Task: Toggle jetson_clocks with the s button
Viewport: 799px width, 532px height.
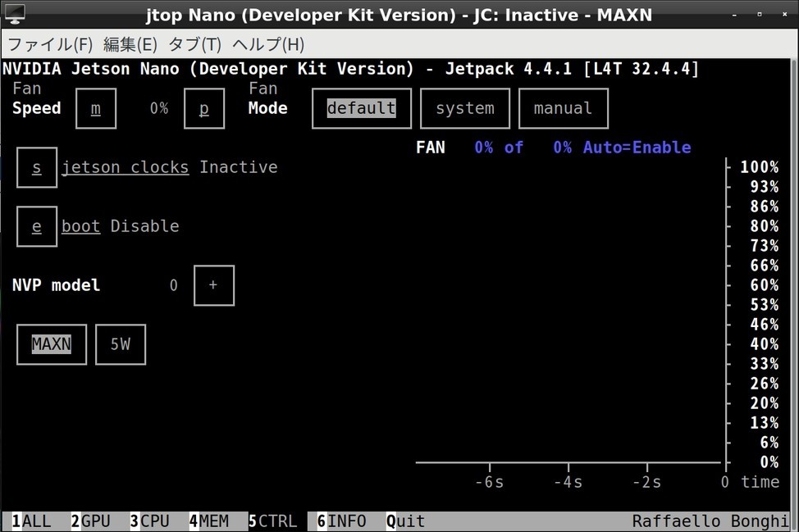Action: [x=37, y=167]
